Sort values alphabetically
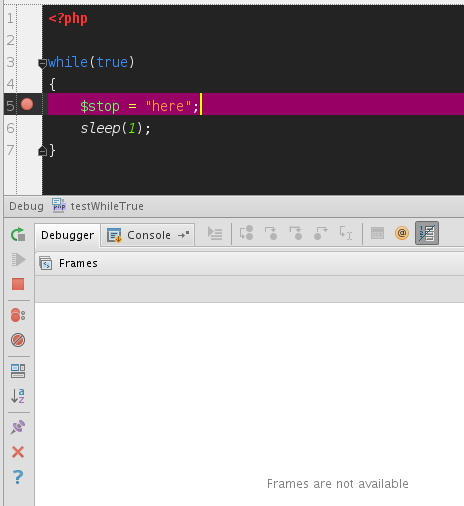 click(x=18, y=396)
